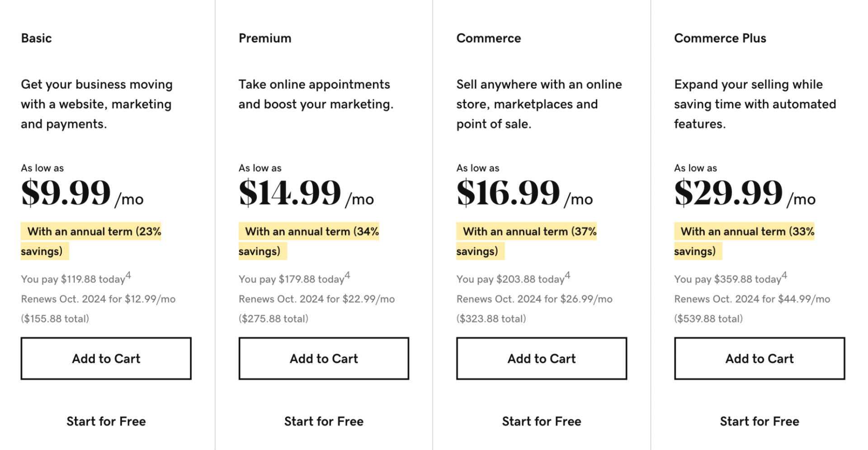Add the Premium plan to cart
Screen dimensions: 868x450
pyautogui.click(x=324, y=358)
